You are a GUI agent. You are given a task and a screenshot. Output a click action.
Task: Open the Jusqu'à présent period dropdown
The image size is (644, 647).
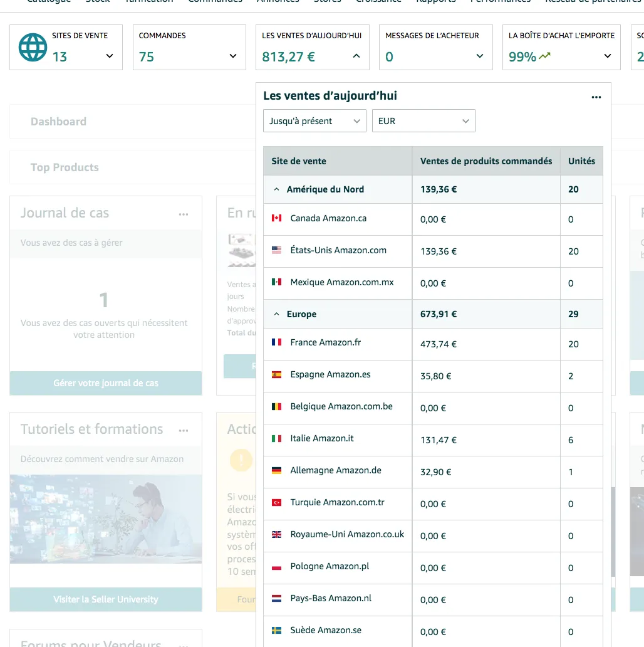[x=314, y=121]
